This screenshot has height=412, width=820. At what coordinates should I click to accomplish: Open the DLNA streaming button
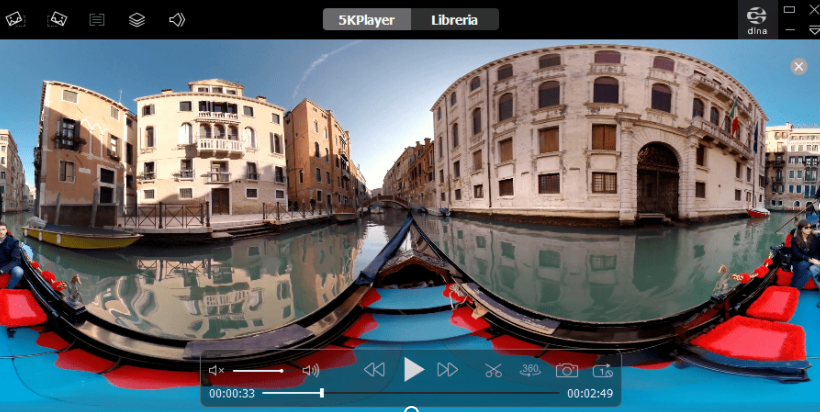pyautogui.click(x=757, y=20)
